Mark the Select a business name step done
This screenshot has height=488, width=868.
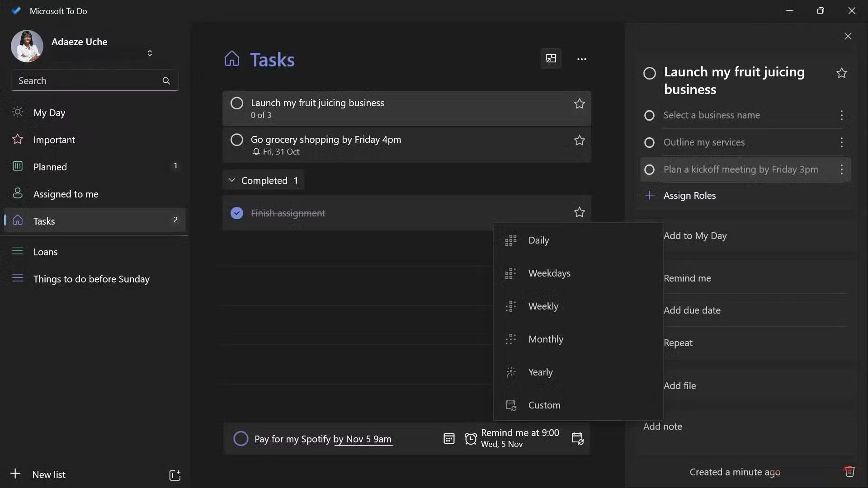pos(649,116)
